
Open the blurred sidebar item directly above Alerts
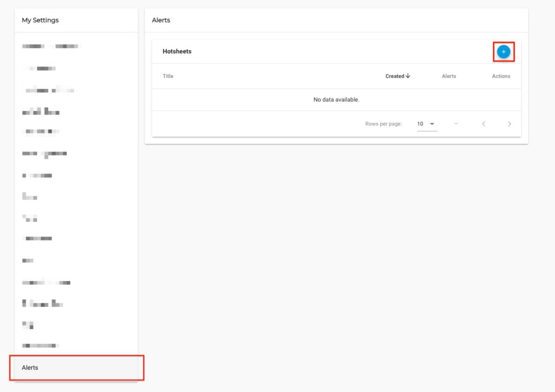[41, 345]
